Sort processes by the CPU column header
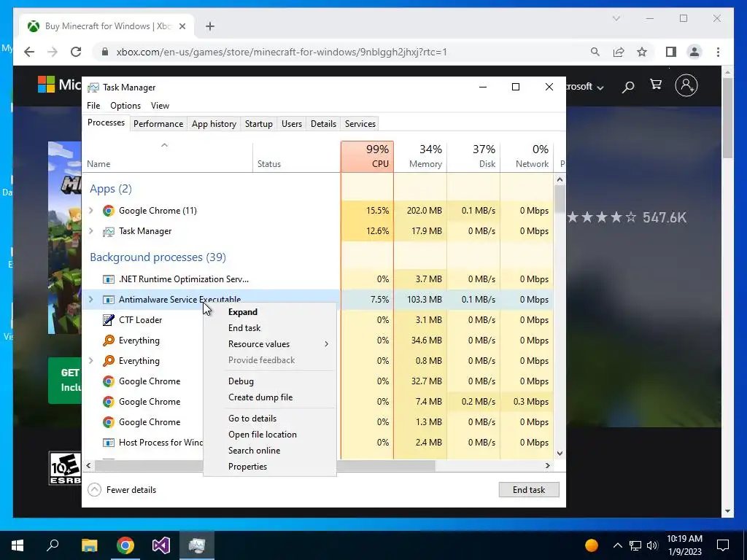The width and height of the screenshot is (747, 560). (368, 157)
